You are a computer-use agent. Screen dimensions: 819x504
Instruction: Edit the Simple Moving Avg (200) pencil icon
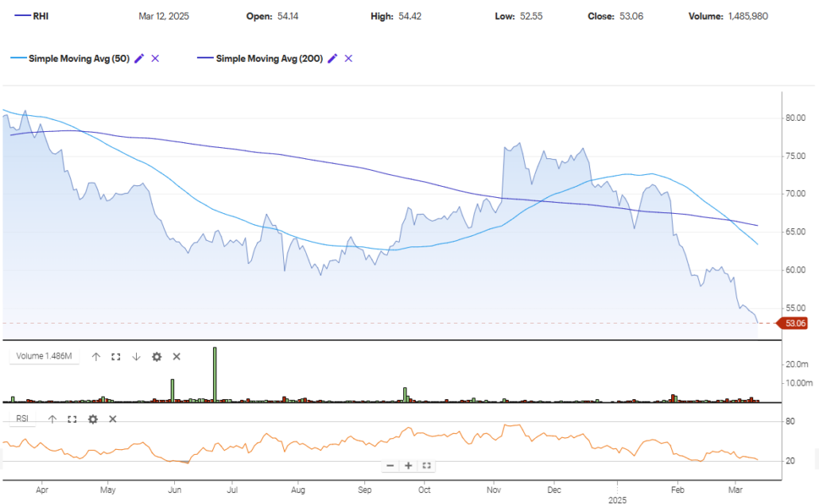pos(332,59)
